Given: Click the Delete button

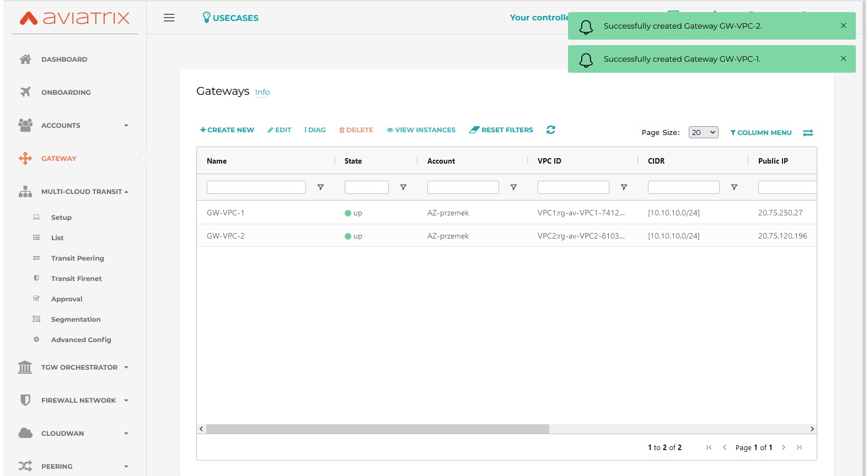Looking at the screenshot, I should pos(356,130).
